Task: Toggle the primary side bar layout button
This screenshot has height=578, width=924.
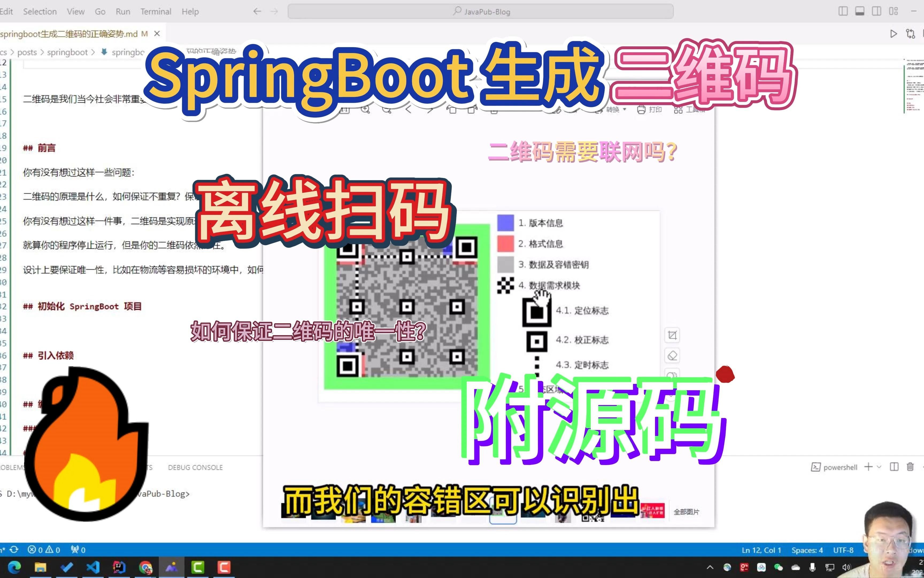Action: [x=843, y=12]
